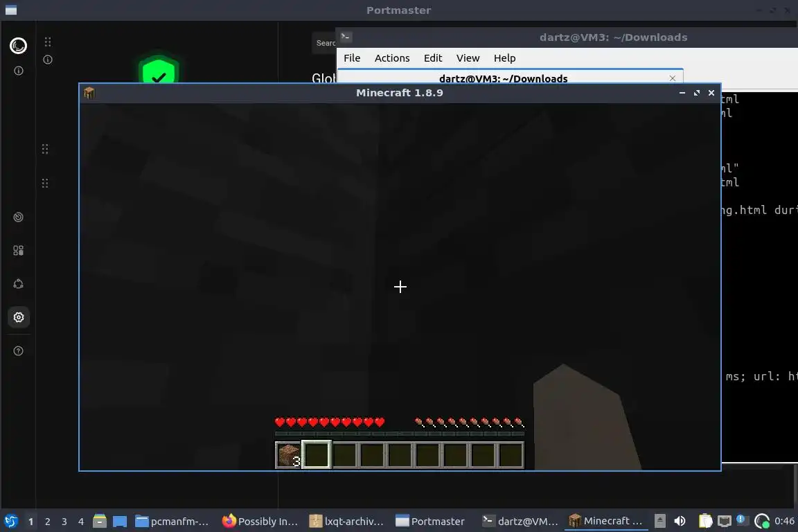
Task: Click the highlighted empty hotbar slot
Action: pos(317,454)
